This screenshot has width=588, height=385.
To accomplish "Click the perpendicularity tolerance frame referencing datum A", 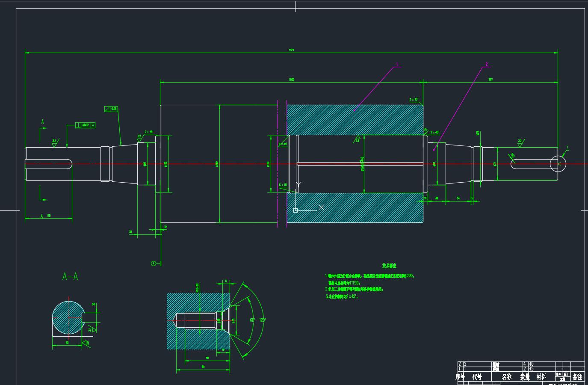I will click(x=85, y=125).
